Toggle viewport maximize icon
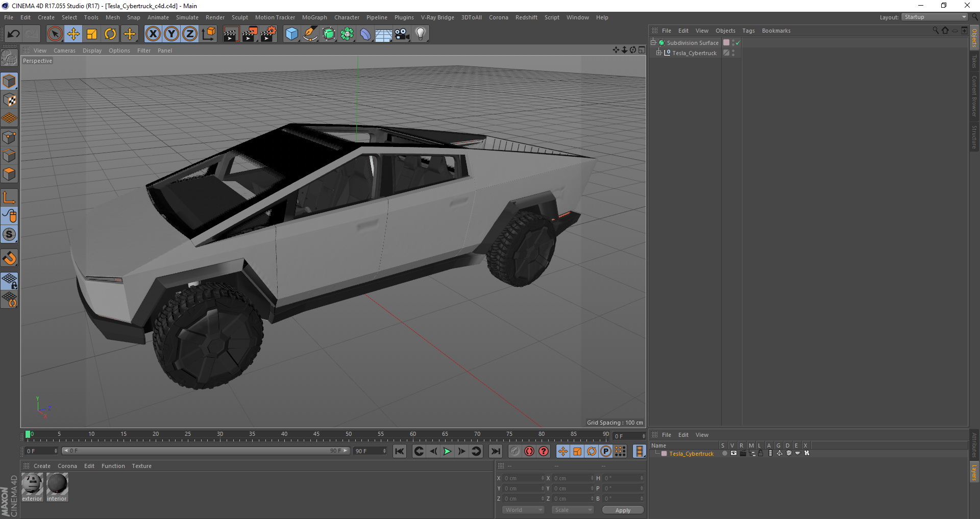This screenshot has height=519, width=980. point(642,50)
